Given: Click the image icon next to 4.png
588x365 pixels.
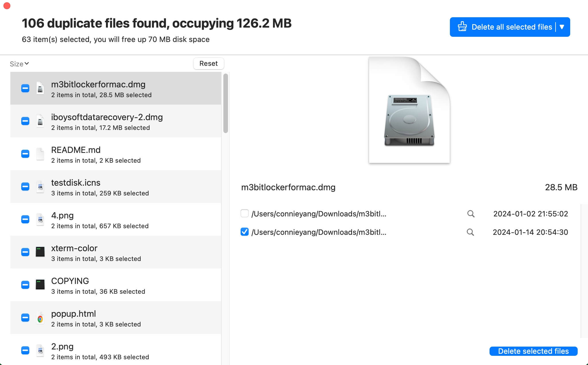Looking at the screenshot, I should (x=40, y=219).
